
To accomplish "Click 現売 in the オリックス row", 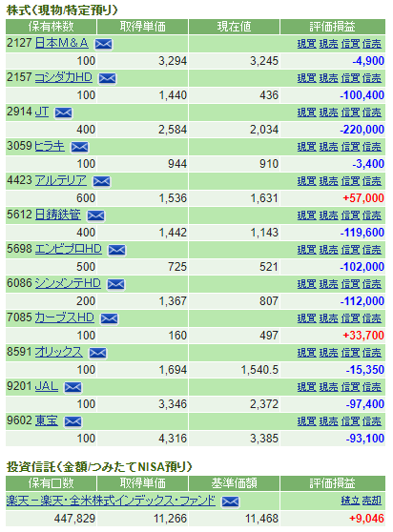I will tap(328, 352).
